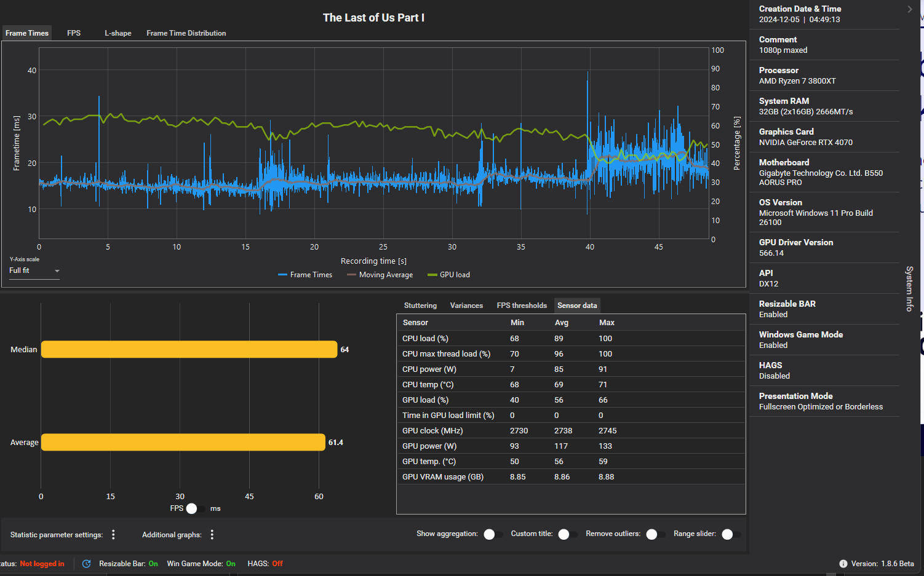
Task: Click the Median value 64
Action: 345,350
